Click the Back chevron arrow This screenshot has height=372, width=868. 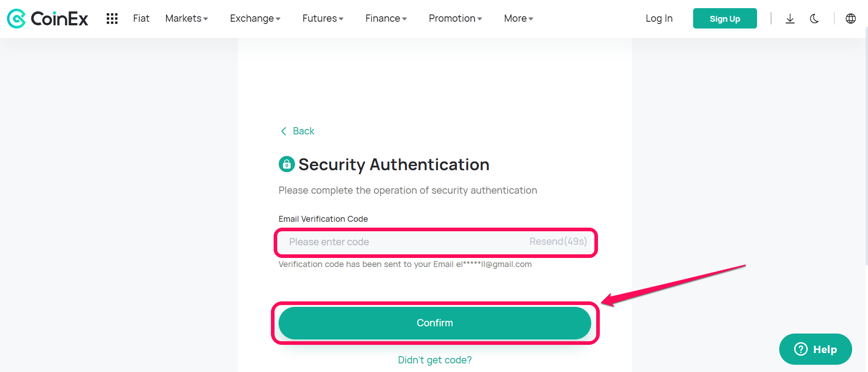[x=284, y=131]
